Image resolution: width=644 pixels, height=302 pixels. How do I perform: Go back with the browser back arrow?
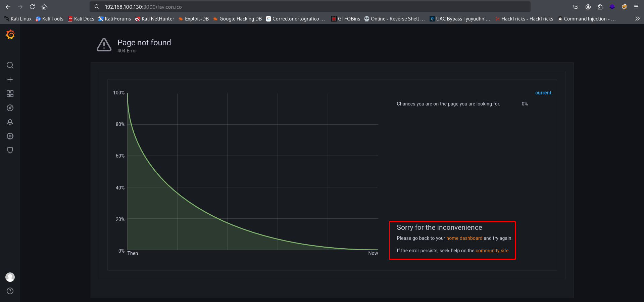(x=8, y=7)
